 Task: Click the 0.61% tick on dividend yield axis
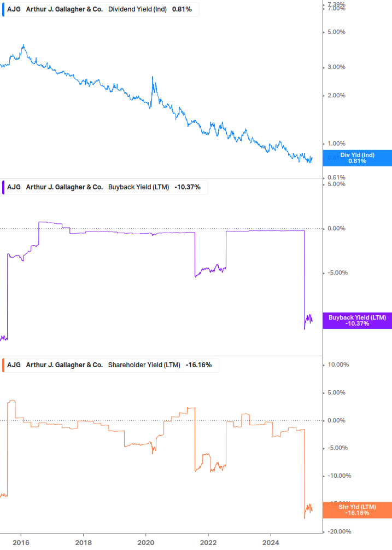click(336, 177)
